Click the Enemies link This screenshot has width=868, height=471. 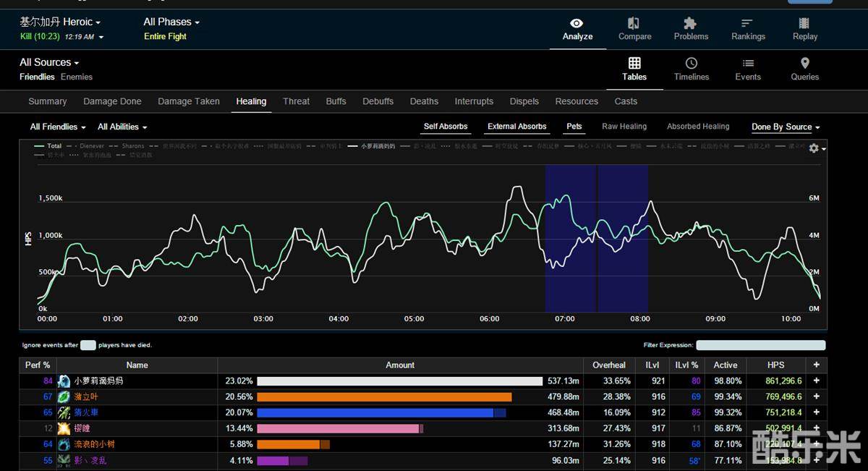[x=77, y=77]
